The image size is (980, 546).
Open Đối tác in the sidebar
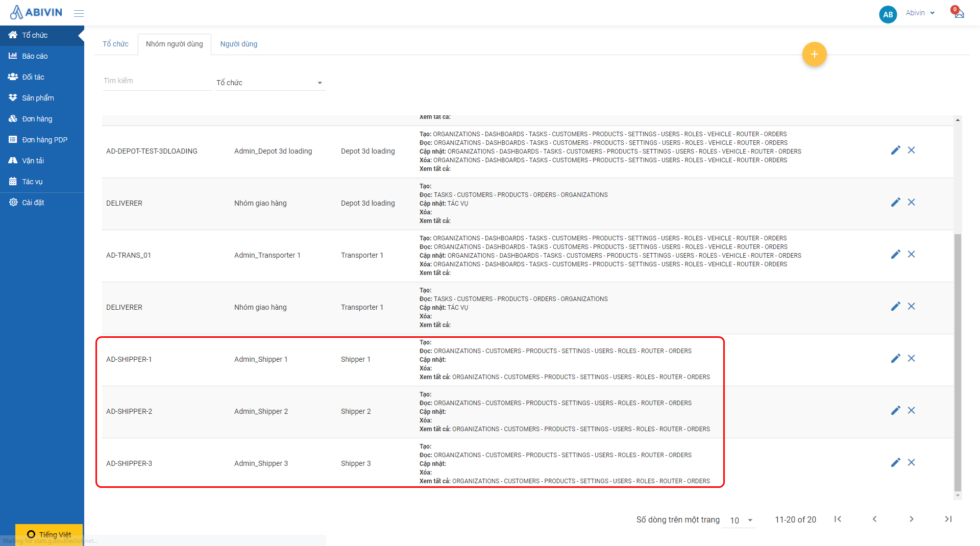[42, 77]
